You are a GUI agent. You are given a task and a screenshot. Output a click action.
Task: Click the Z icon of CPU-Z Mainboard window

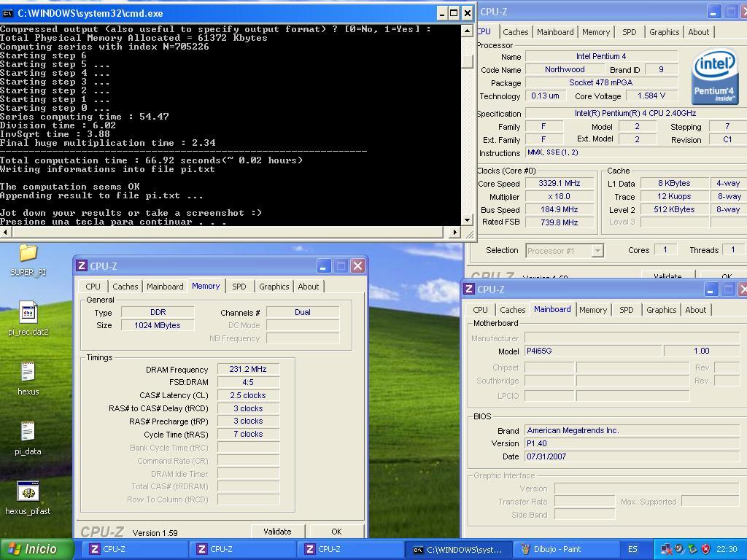(x=469, y=289)
